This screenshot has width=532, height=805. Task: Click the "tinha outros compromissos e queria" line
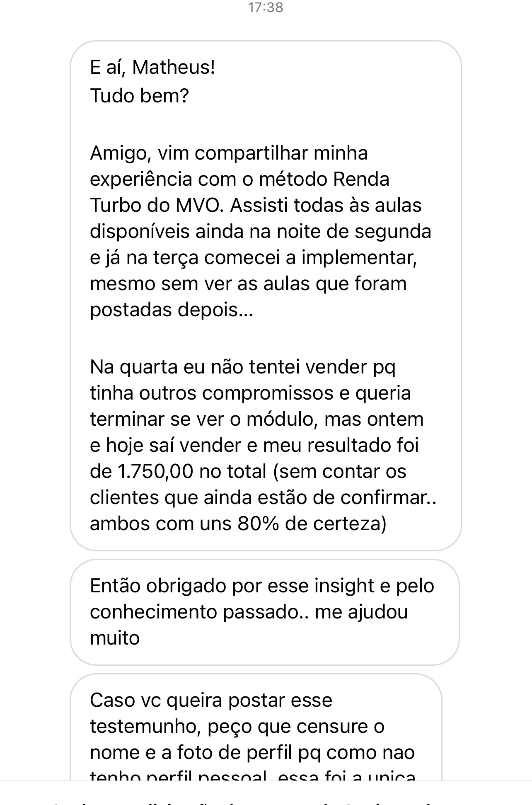(x=250, y=393)
